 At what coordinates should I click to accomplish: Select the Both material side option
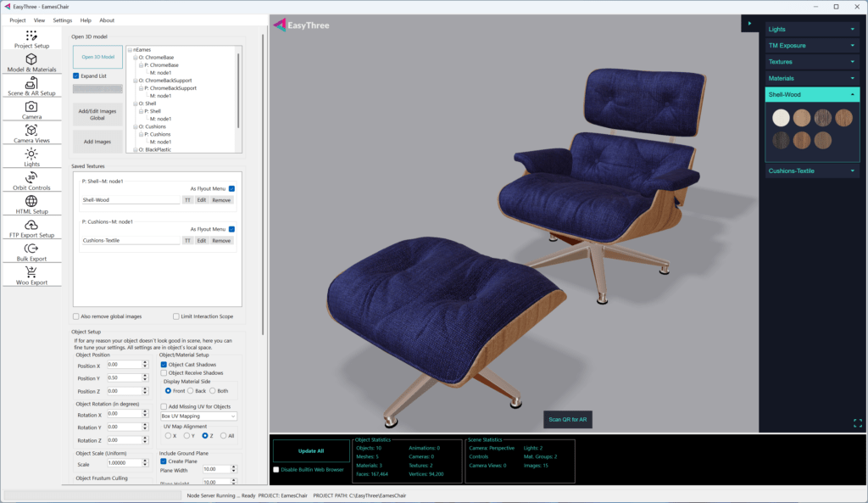214,391
